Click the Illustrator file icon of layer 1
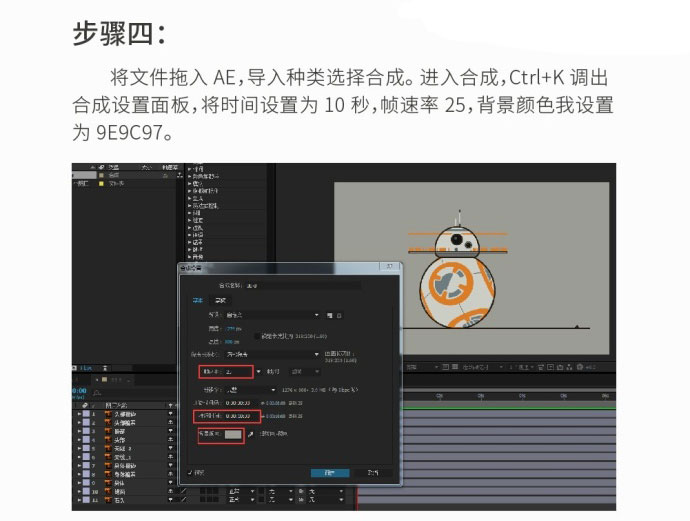The image size is (690, 521). point(107,414)
